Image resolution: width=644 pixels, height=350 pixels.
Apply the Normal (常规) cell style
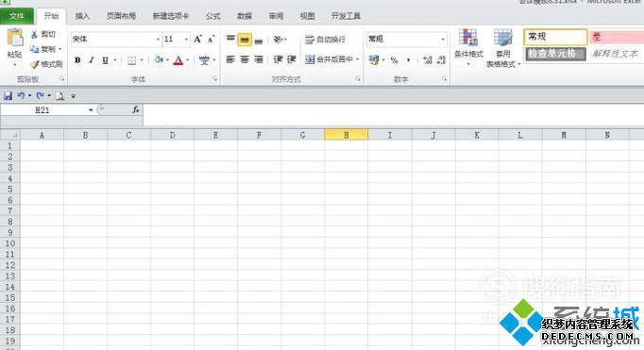[555, 37]
